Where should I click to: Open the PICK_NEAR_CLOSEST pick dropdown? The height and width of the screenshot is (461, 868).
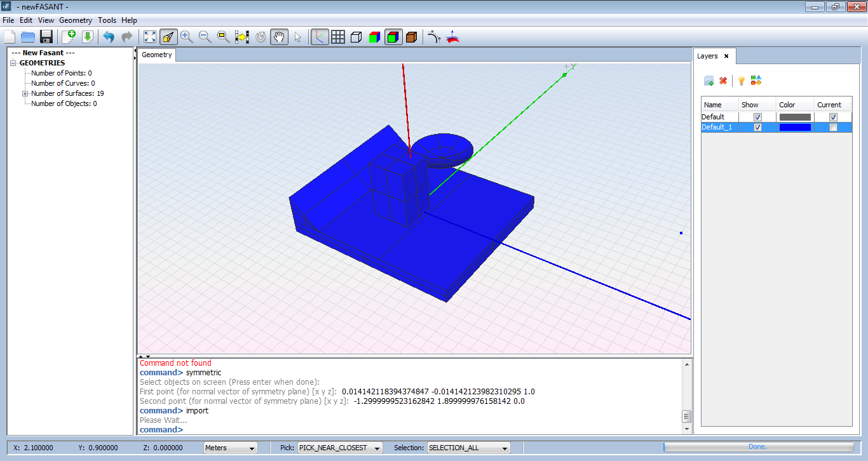[340, 448]
